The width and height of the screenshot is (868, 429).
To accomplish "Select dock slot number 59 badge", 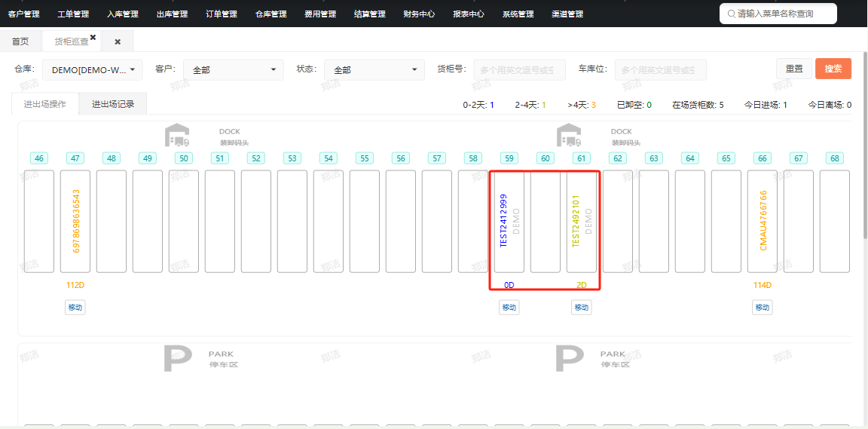I will click(x=509, y=158).
